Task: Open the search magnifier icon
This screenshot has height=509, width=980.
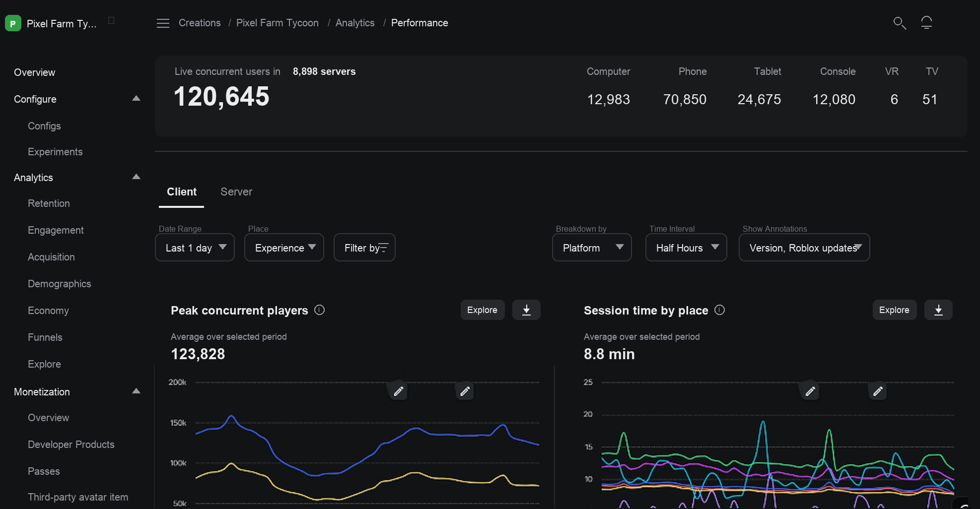Action: pyautogui.click(x=900, y=23)
